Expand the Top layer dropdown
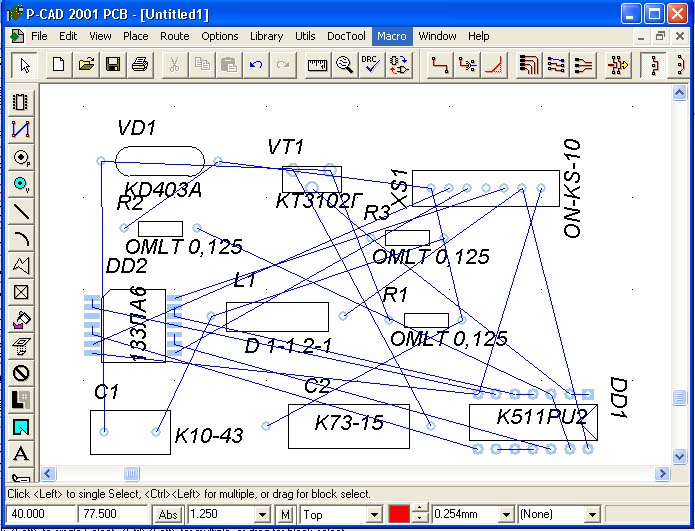This screenshot has height=531, width=695. click(374, 515)
